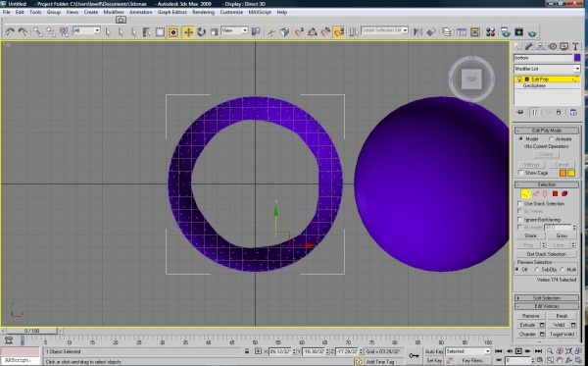
Task: Click the Redo arrow icon in toolbar
Action: (23, 32)
